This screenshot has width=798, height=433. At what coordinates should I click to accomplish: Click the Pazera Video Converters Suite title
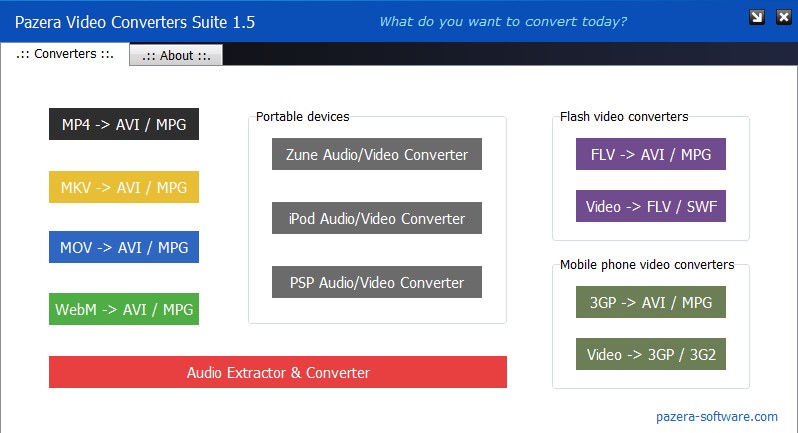[135, 21]
